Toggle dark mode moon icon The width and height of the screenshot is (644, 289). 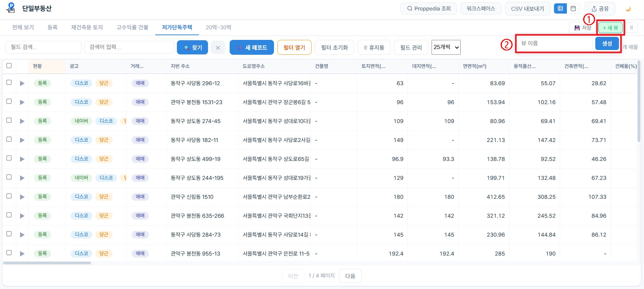coord(628,9)
